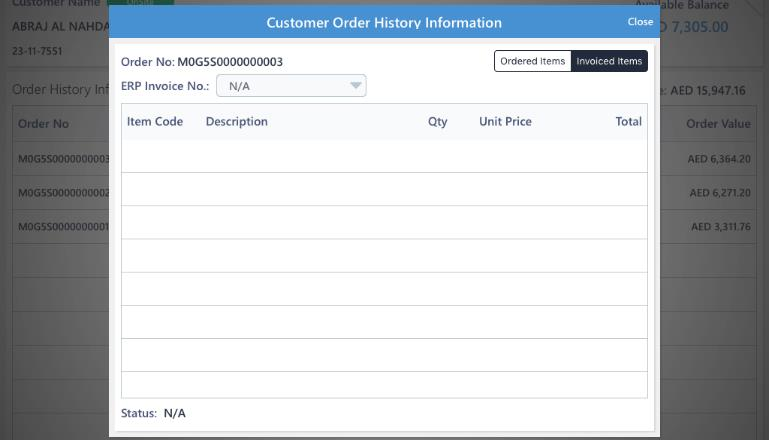Switch to the Ordered Items tab
This screenshot has height=440, width=769.
click(533, 61)
